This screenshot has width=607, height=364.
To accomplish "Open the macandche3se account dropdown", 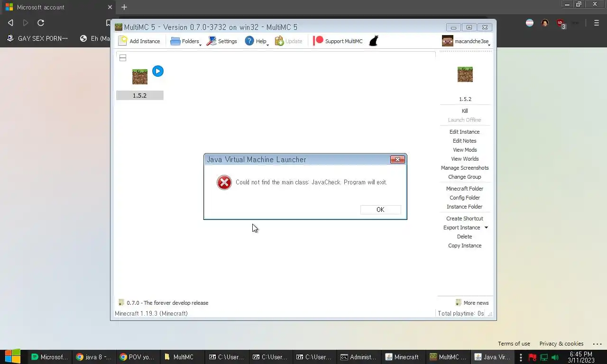I will [x=466, y=41].
